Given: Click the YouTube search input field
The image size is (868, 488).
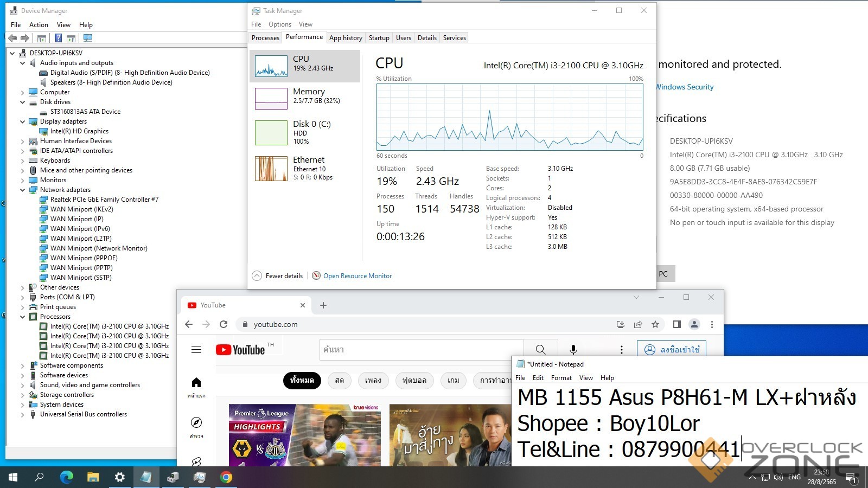Looking at the screenshot, I should pyautogui.click(x=421, y=350).
